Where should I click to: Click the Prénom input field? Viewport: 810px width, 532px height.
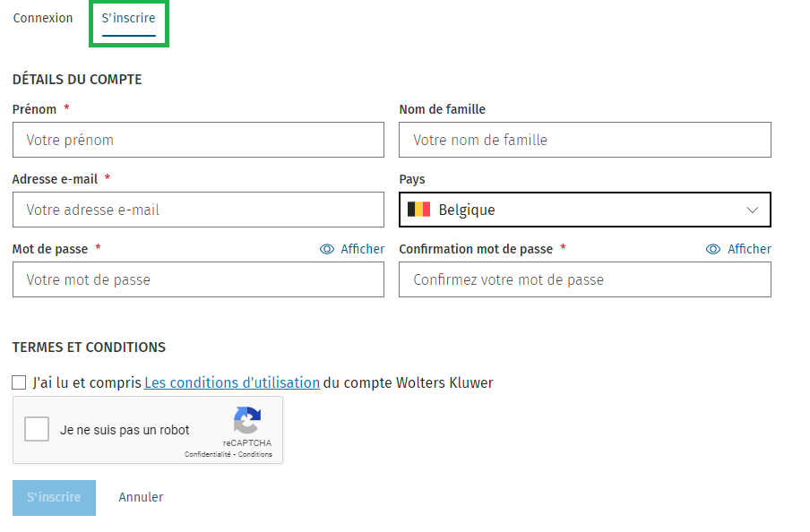tap(198, 140)
